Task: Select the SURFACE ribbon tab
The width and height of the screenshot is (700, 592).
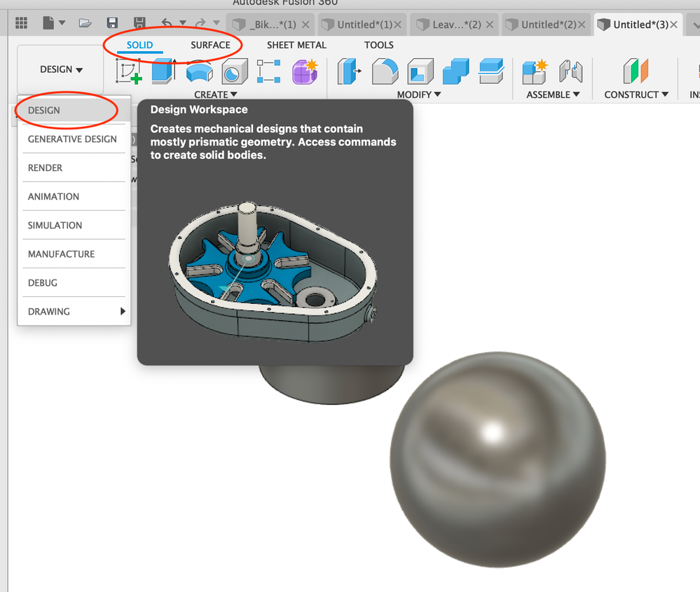Action: click(x=210, y=45)
